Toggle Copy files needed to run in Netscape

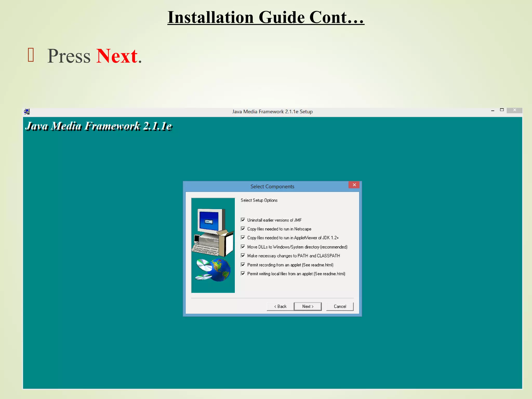[x=243, y=229]
